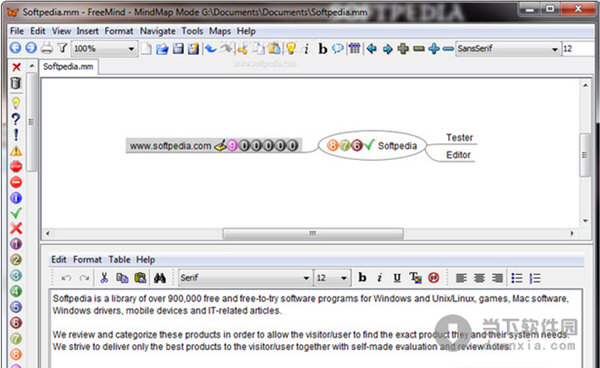Click the blue minus icon in toolbar
The height and width of the screenshot is (368, 600).
tap(448, 49)
